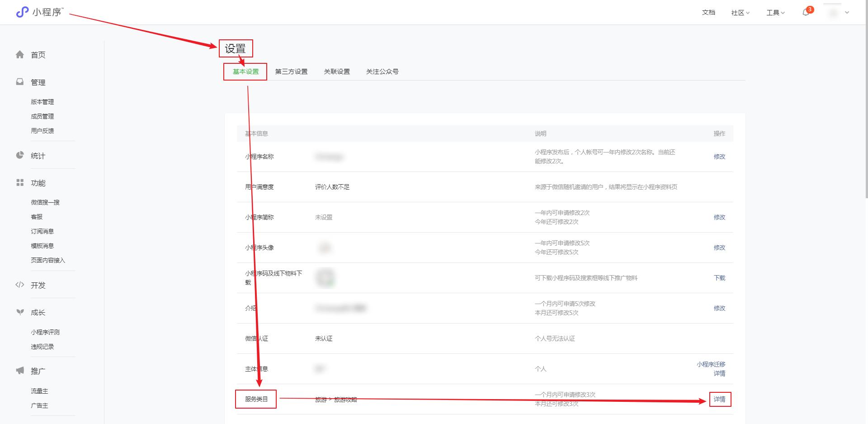The image size is (868, 424).
Task: Open 客服 in the sidebar
Action: click(37, 217)
